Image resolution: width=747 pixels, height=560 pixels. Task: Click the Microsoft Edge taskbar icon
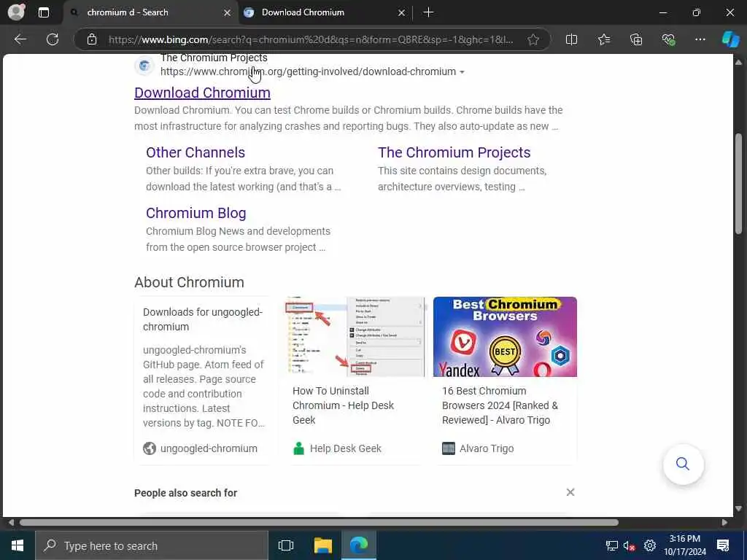(x=359, y=545)
